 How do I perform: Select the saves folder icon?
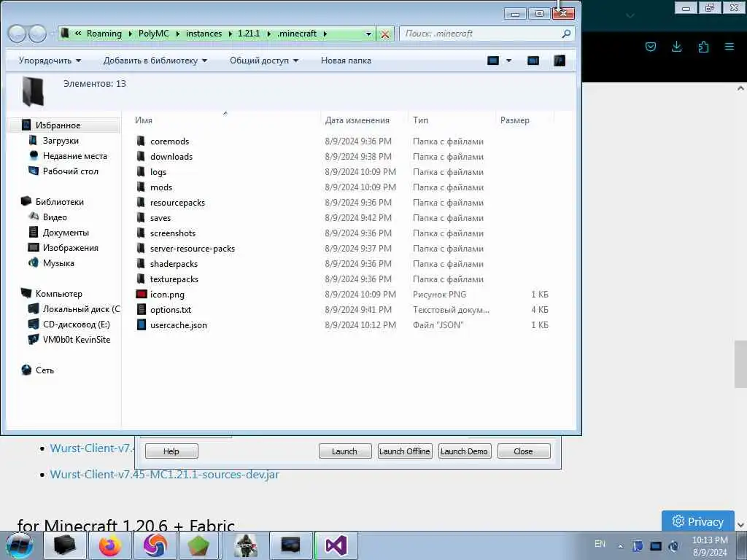[x=141, y=217]
